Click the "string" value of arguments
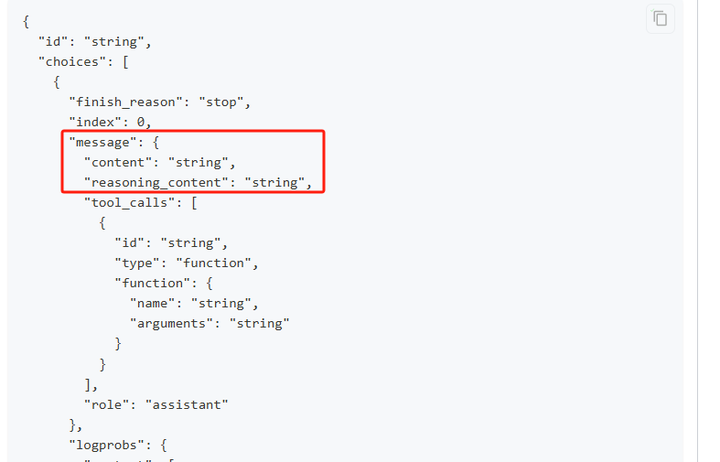The image size is (720, 462). coord(259,323)
